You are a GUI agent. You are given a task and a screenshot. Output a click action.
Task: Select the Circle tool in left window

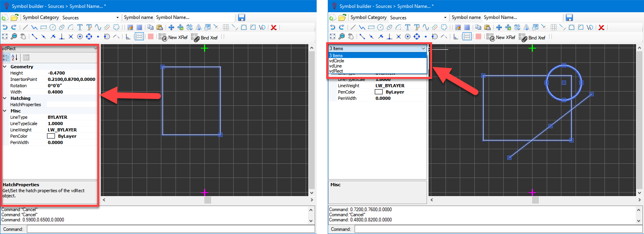(53, 27)
